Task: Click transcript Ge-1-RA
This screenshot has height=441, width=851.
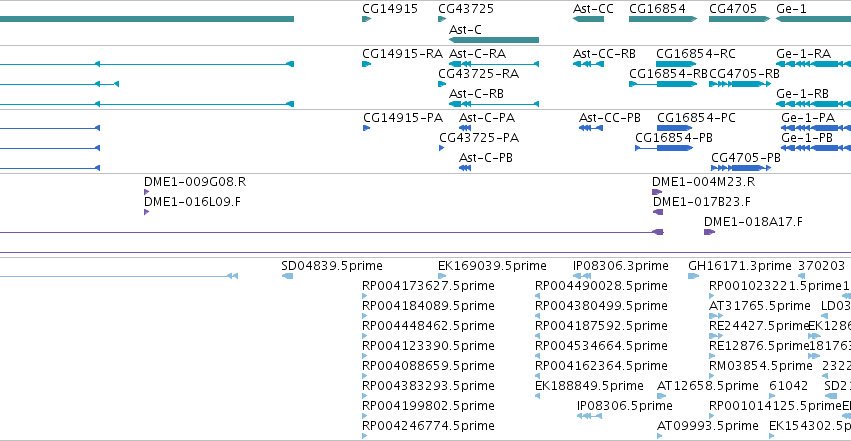Action: 814,64
